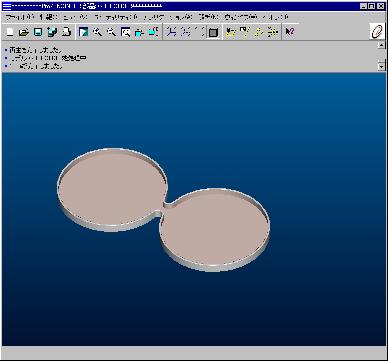Toggle datum points display

pyautogui.click(x=259, y=32)
